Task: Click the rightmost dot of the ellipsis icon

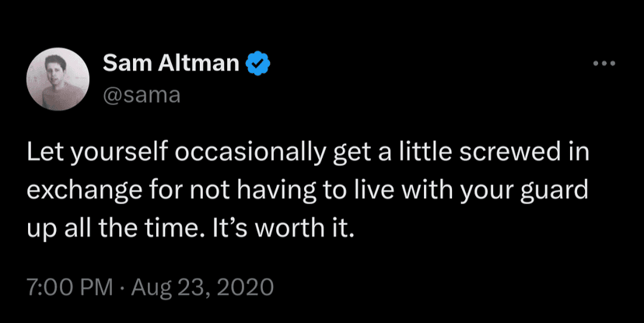Action: click(x=611, y=64)
